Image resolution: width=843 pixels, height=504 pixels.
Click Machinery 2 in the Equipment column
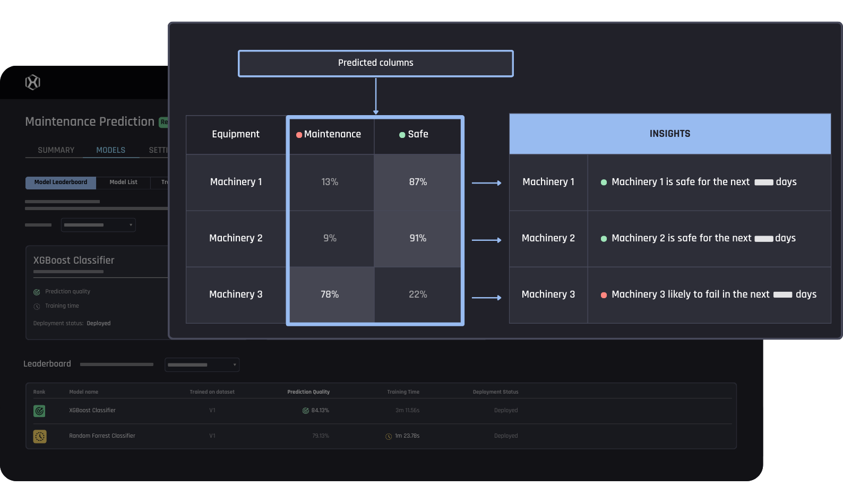click(236, 238)
